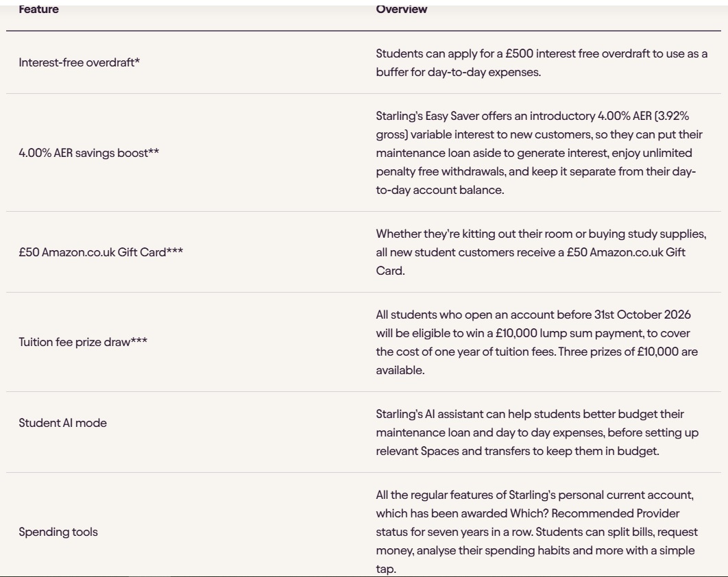Select the Interest-free overdraft* feature cell
The height and width of the screenshot is (577, 728).
coord(80,62)
